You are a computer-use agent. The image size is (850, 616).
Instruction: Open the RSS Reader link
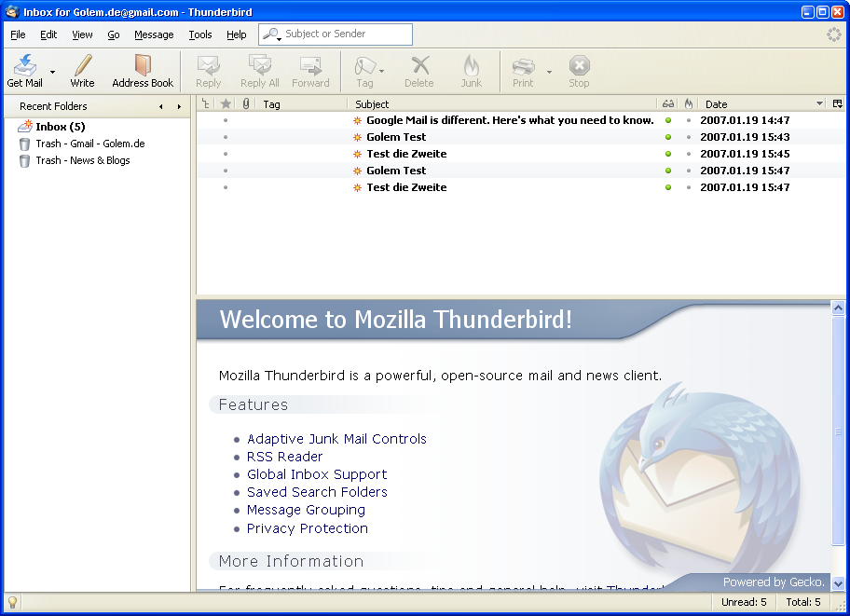[x=284, y=457]
